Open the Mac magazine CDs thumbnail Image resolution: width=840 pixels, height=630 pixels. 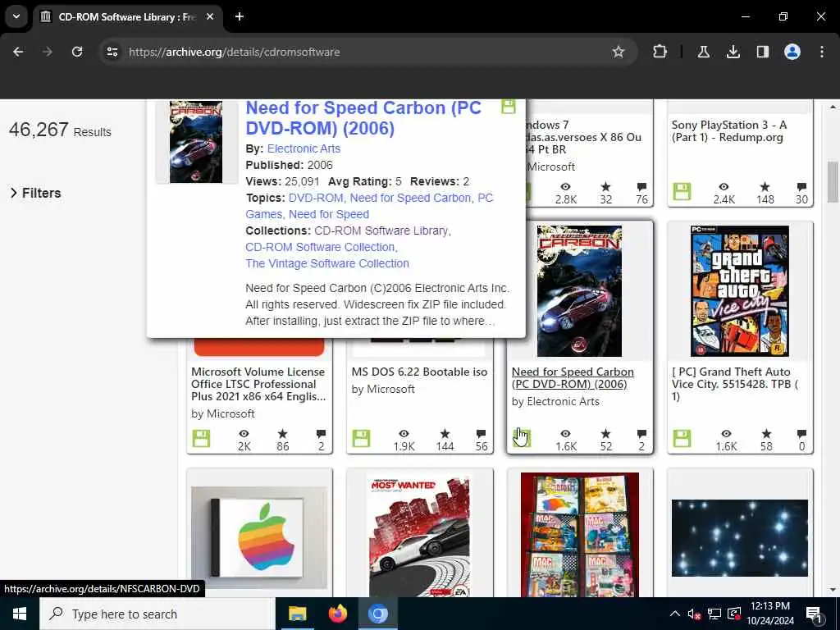coord(580,535)
